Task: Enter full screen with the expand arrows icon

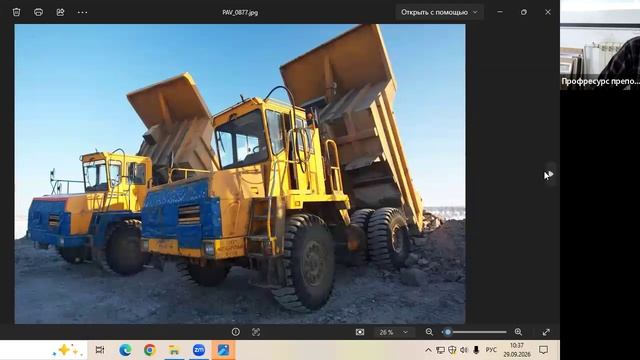Action: 546,332
